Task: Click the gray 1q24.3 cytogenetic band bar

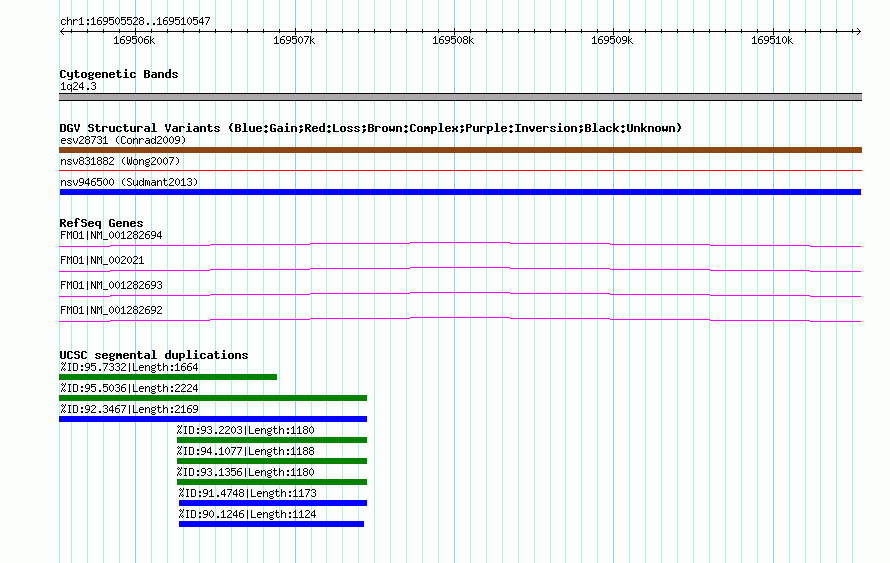Action: [x=460, y=97]
